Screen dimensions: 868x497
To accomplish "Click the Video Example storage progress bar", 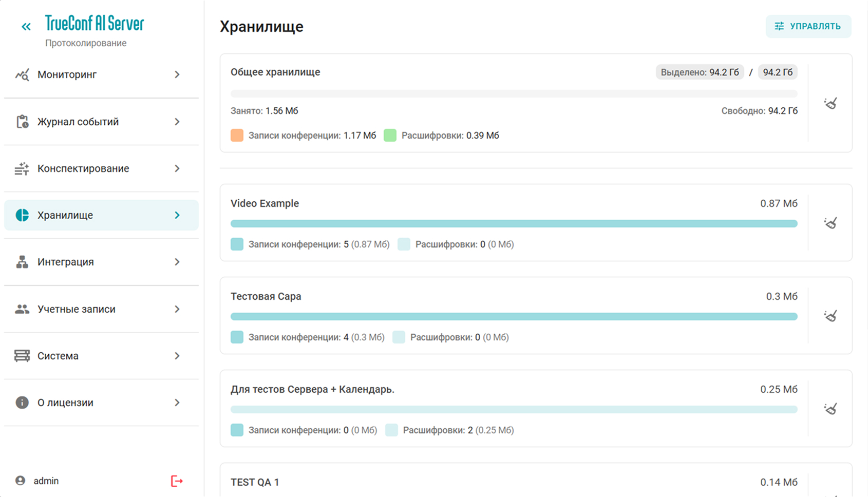I will tap(514, 224).
